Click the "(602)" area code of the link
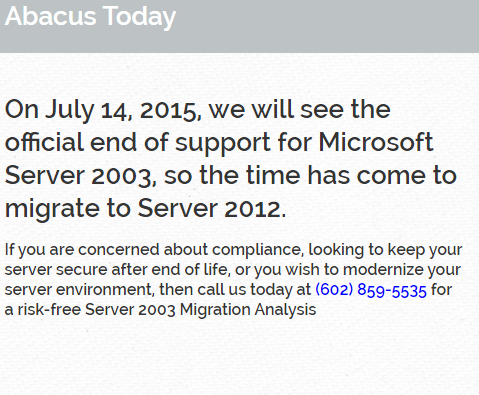Viewport: 479px width, 395px height. click(334, 290)
